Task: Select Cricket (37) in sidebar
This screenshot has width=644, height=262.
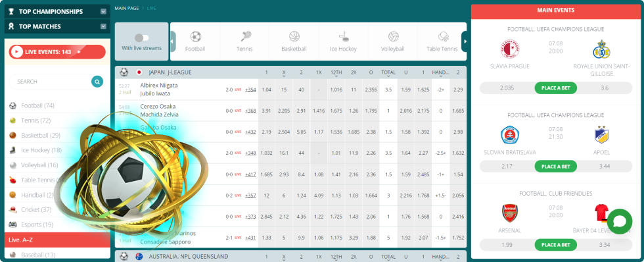Action: [36, 210]
